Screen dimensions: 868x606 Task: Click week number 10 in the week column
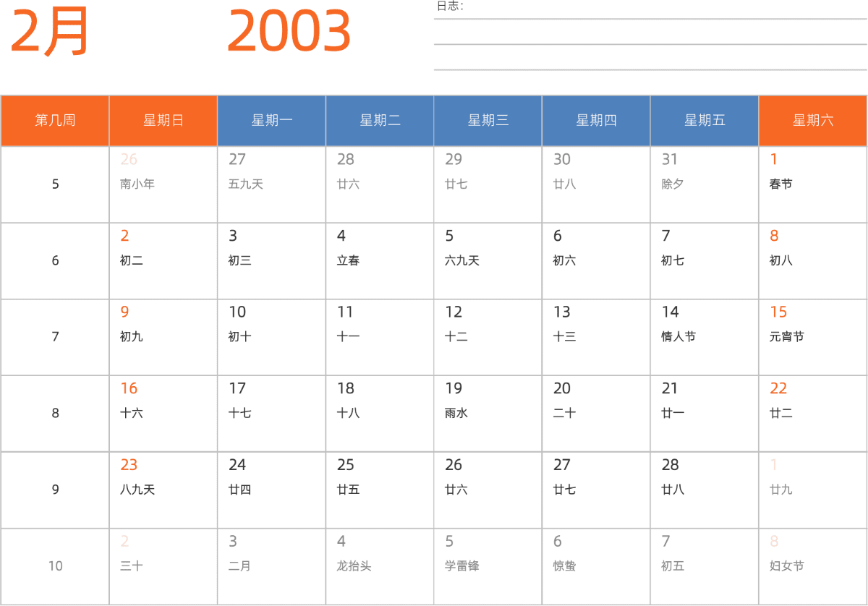(56, 566)
